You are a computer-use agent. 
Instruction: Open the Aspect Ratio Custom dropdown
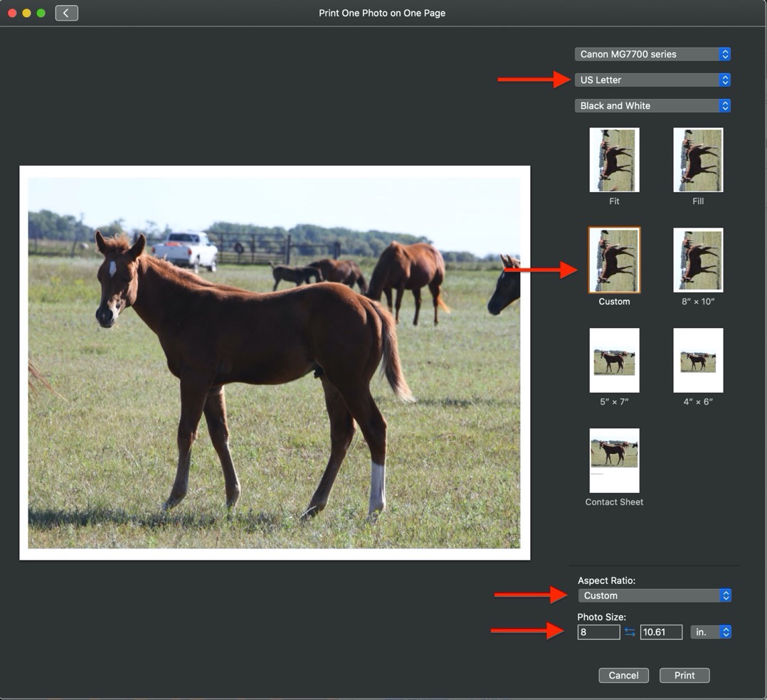click(654, 595)
